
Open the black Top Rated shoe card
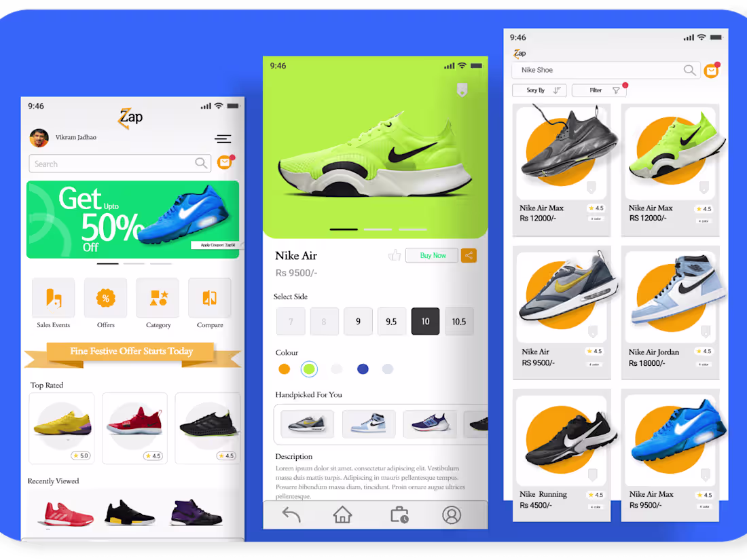pos(208,428)
